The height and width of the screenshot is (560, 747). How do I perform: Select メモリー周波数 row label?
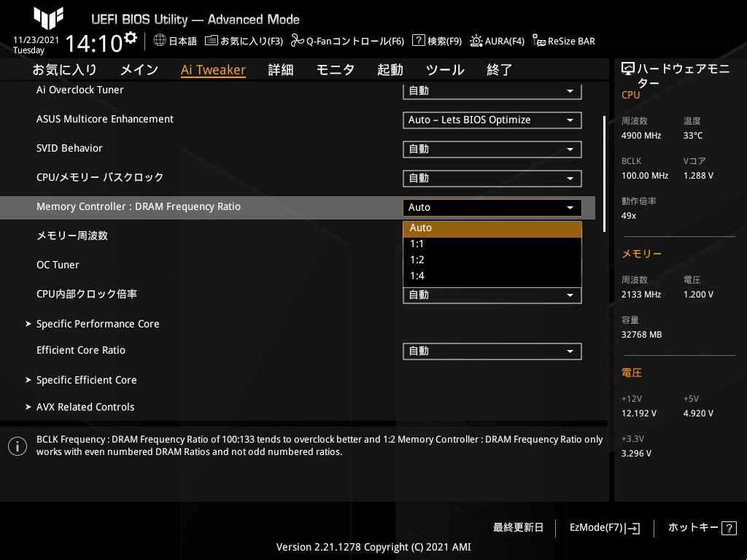coord(72,236)
